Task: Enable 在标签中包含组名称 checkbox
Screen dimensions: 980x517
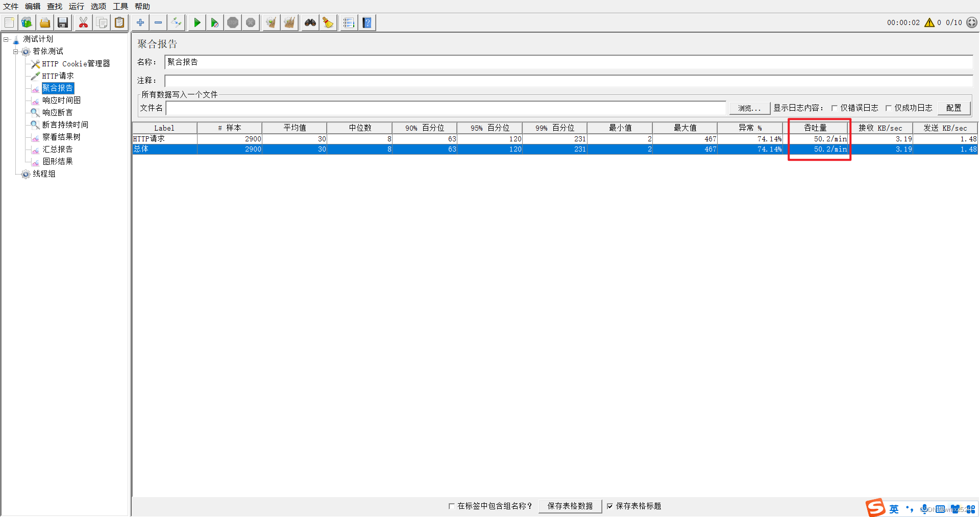Action: tap(451, 506)
